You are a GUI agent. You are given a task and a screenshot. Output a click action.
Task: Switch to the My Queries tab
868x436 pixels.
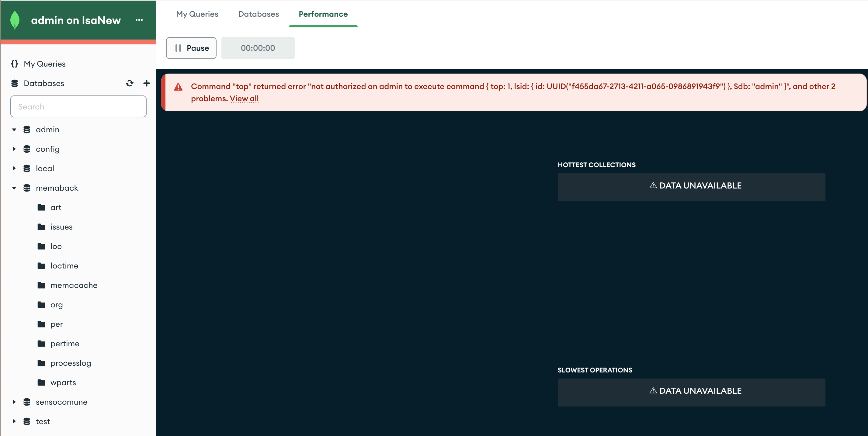[197, 14]
